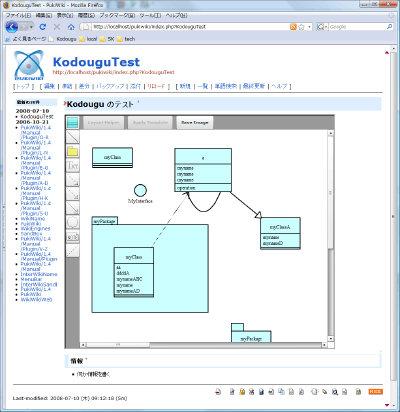This screenshot has height=412, width=400.
Task: Open KodouguTest link in the sidebar
Action: click(x=37, y=117)
